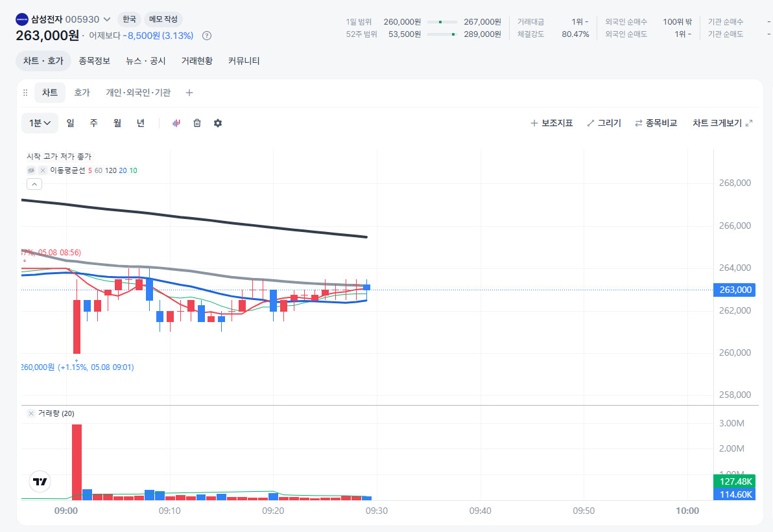
Task: Select the 주 weekly interval
Action: [x=93, y=123]
